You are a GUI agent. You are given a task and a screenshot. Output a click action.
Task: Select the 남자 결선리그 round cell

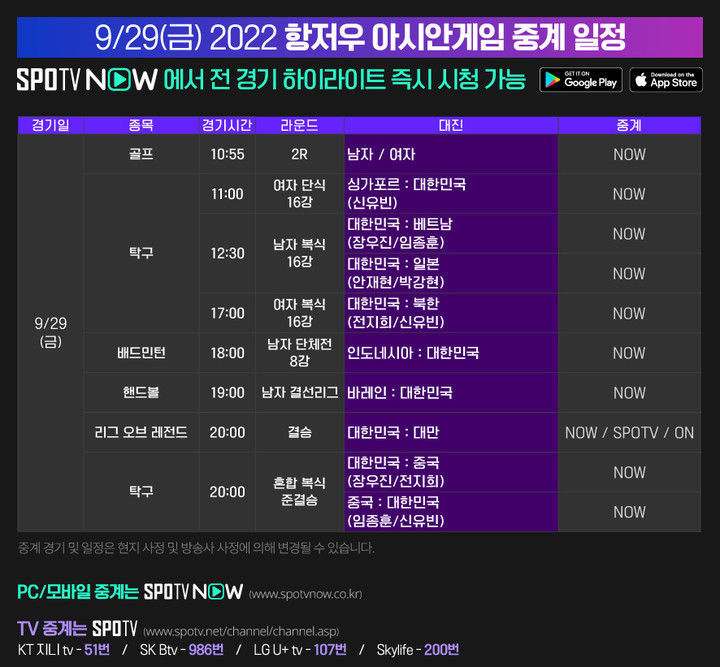pos(299,392)
